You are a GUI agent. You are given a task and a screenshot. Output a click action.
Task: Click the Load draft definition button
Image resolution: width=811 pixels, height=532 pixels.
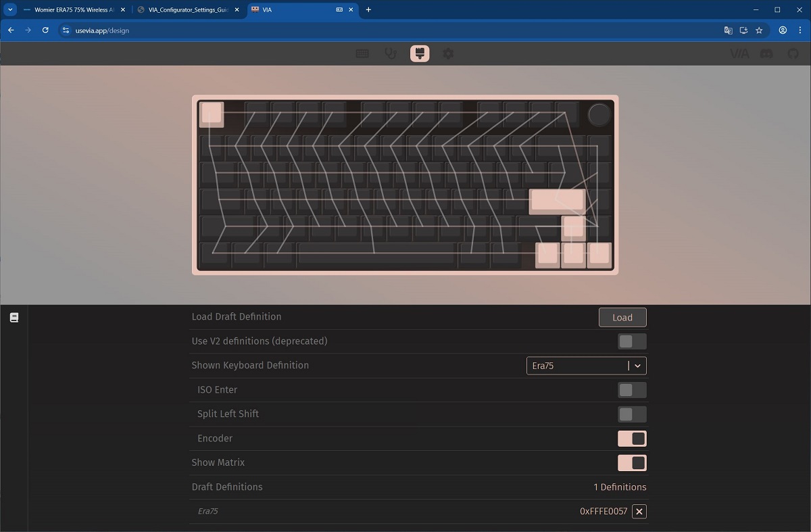point(622,317)
